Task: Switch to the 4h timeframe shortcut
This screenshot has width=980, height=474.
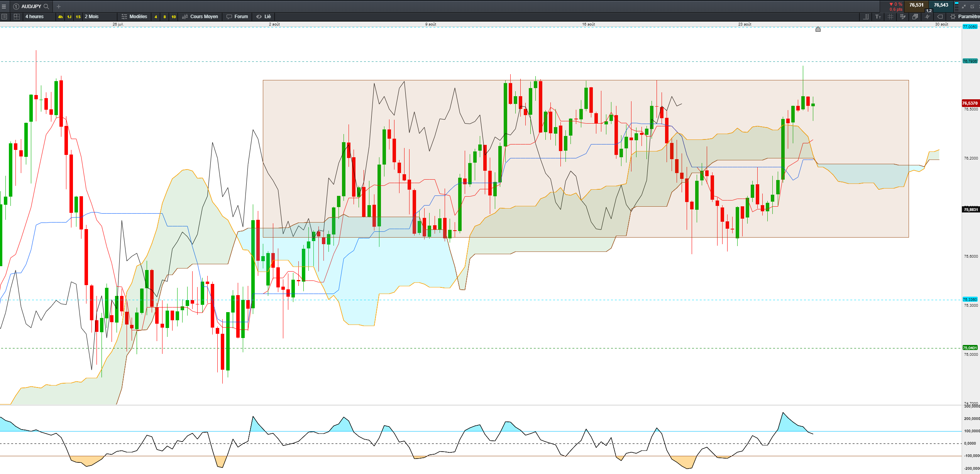Action: (60, 17)
